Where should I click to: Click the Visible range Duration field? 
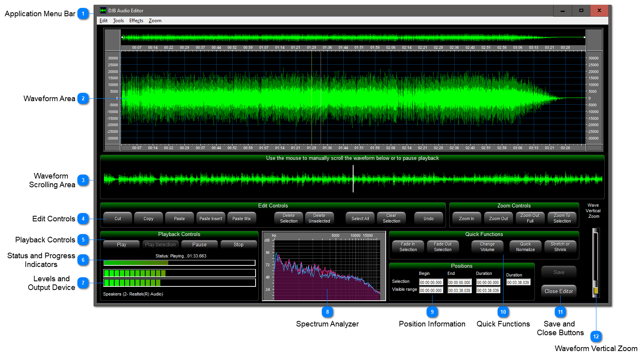click(x=488, y=290)
